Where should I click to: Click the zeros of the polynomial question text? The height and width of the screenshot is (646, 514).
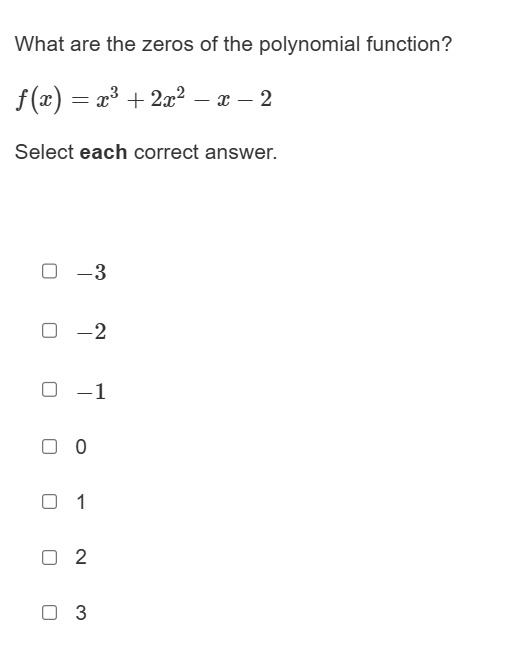coord(233,44)
